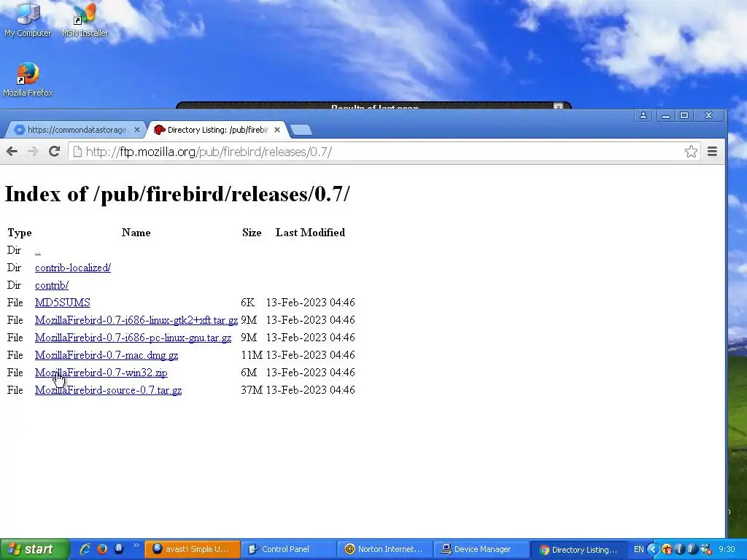This screenshot has width=747, height=560.
Task: Click the Name column header
Action: [136, 233]
